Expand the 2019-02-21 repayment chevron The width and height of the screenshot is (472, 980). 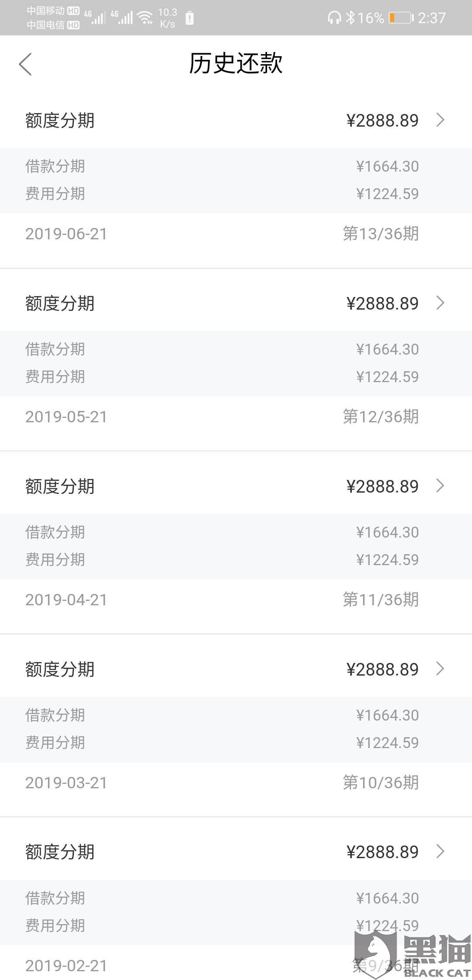441,851
